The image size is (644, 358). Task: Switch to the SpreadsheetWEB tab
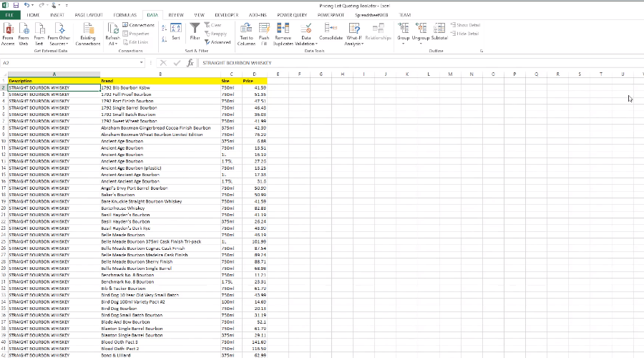(x=371, y=15)
